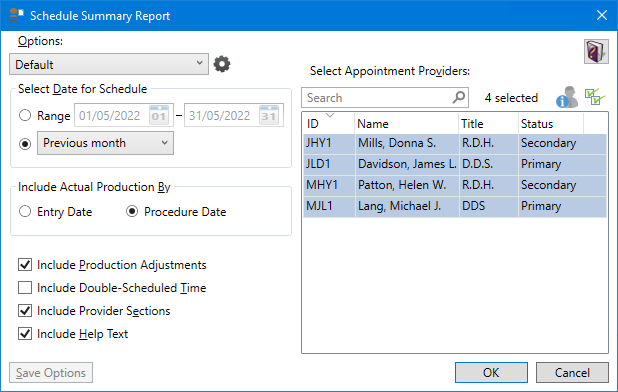618x392 pixels.
Task: Click the Schedule Summary Report title icon
Action: [x=17, y=15]
